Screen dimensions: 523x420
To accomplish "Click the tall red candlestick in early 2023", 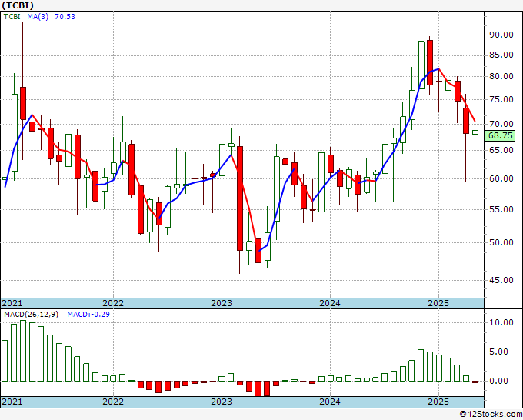I will (x=240, y=198).
